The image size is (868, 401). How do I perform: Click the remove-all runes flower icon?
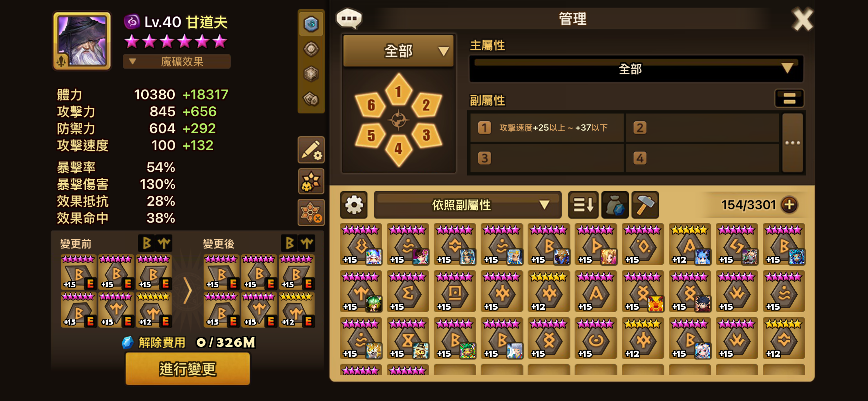pos(311,212)
